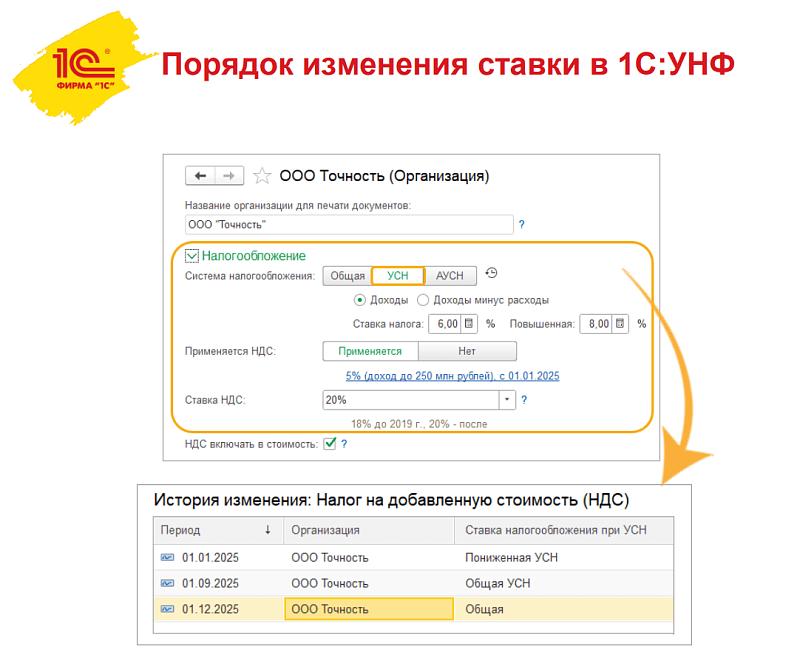Select ООО Точность in 01.01.2025 row
The image size is (800, 652).
[x=330, y=558]
